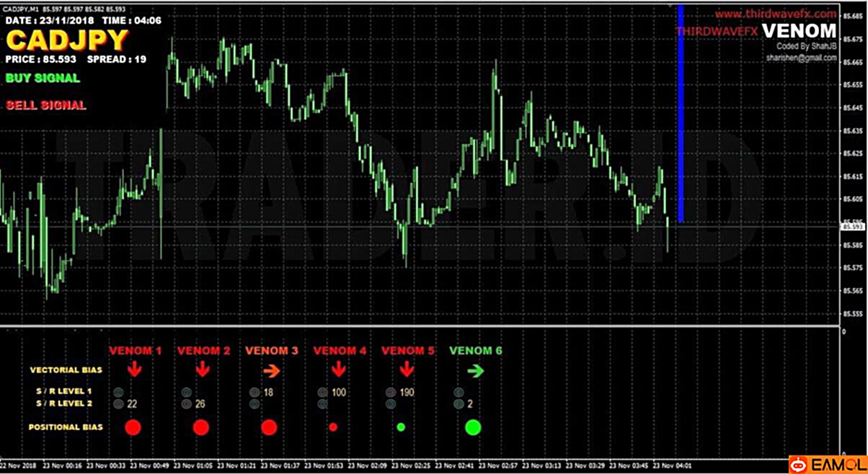The width and height of the screenshot is (868, 474).
Task: Click the VENOM 4 S/R Level 1 gray dot
Action: pos(322,393)
